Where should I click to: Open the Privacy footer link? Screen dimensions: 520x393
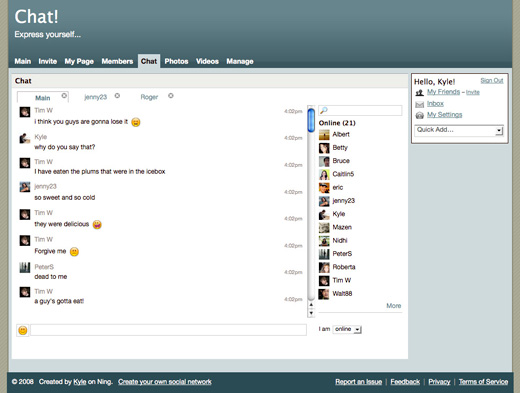[439, 382]
